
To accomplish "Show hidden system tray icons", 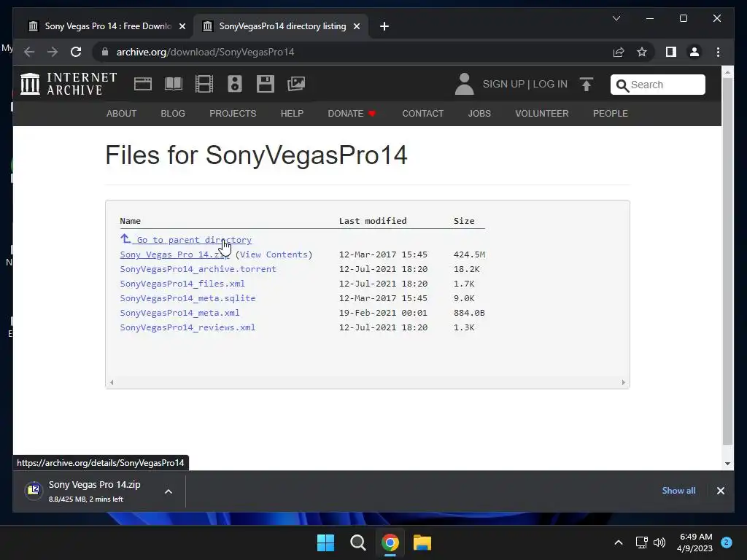I will (619, 542).
